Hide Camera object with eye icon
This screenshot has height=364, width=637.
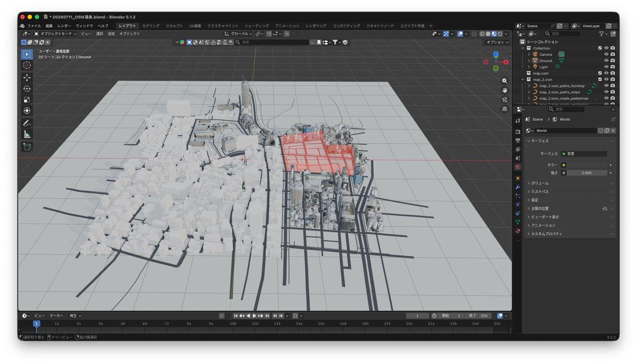pyautogui.click(x=606, y=54)
